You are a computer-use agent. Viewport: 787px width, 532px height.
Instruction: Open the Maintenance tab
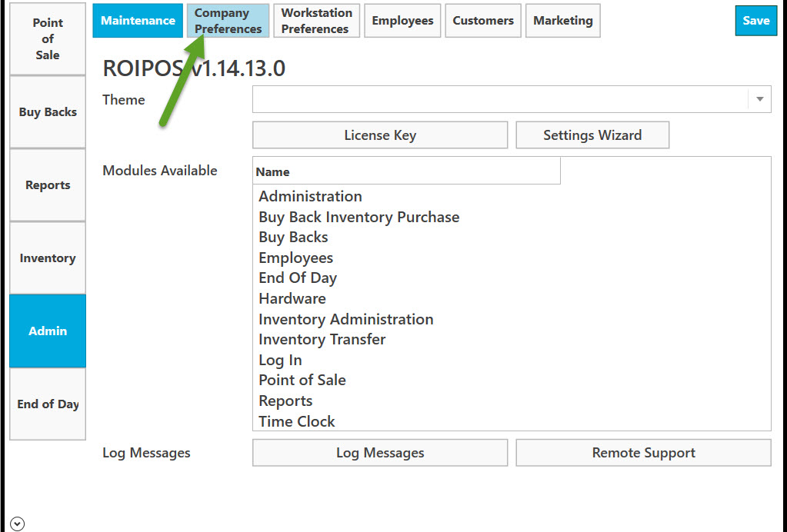coord(138,21)
